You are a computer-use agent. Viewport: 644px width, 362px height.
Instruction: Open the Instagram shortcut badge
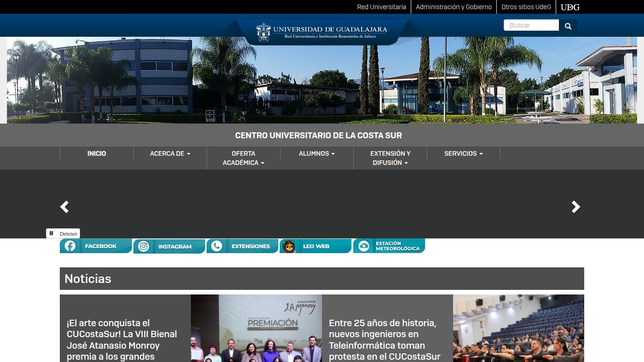click(x=169, y=246)
